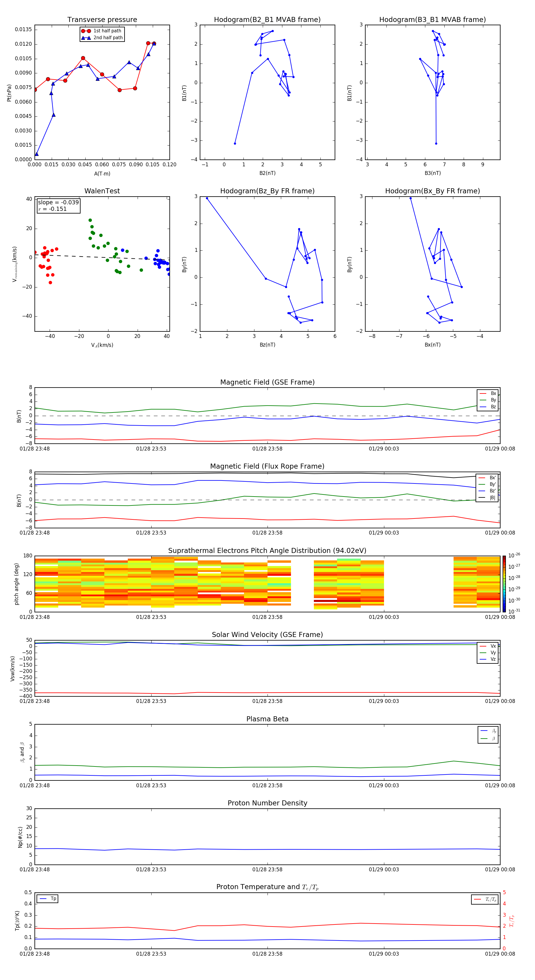Click the 'Suprathermal Electrons Pitch Angle Distribution' title
Viewport: 535px width, 980px height.
tap(267, 551)
